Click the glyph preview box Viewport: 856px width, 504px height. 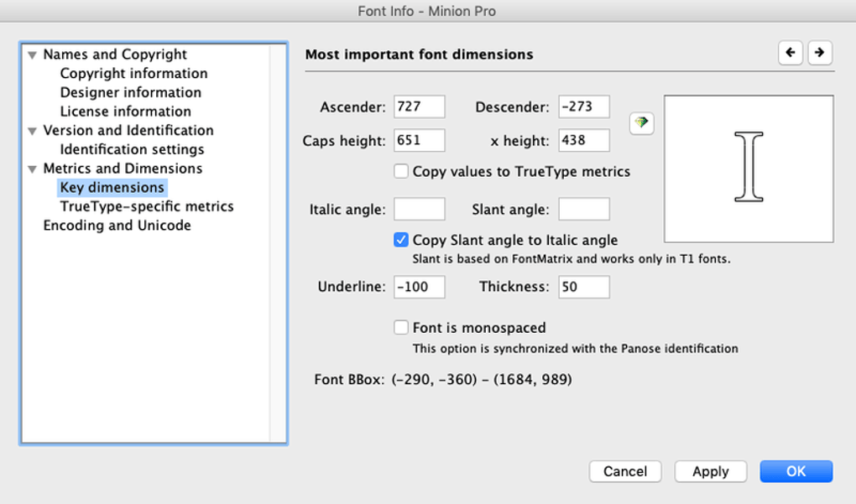749,169
